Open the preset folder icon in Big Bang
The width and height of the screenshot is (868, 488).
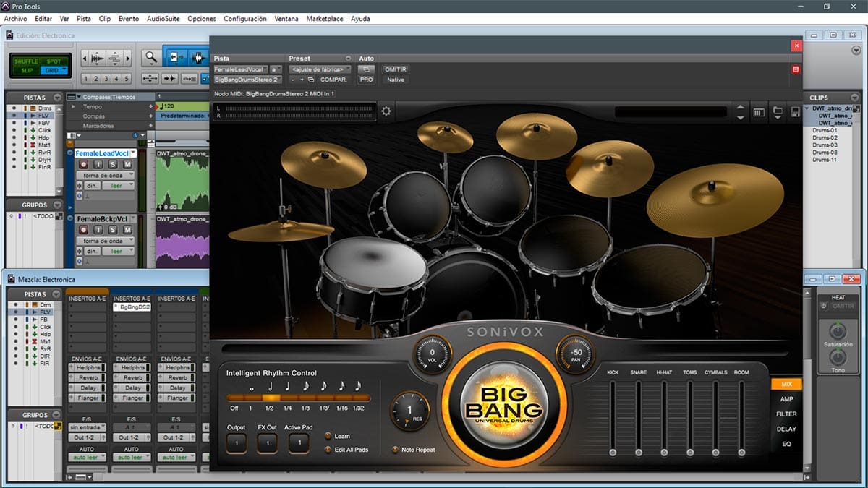[x=778, y=112]
